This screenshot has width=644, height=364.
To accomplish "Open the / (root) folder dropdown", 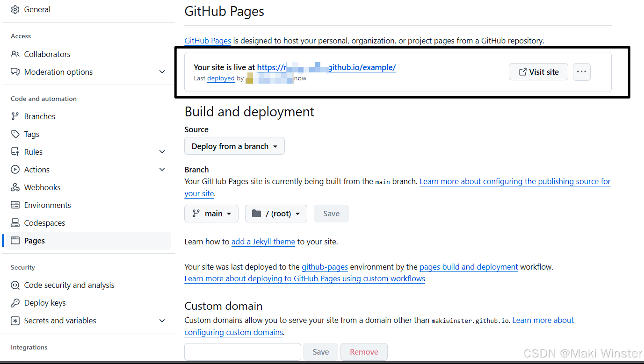I will (x=276, y=214).
